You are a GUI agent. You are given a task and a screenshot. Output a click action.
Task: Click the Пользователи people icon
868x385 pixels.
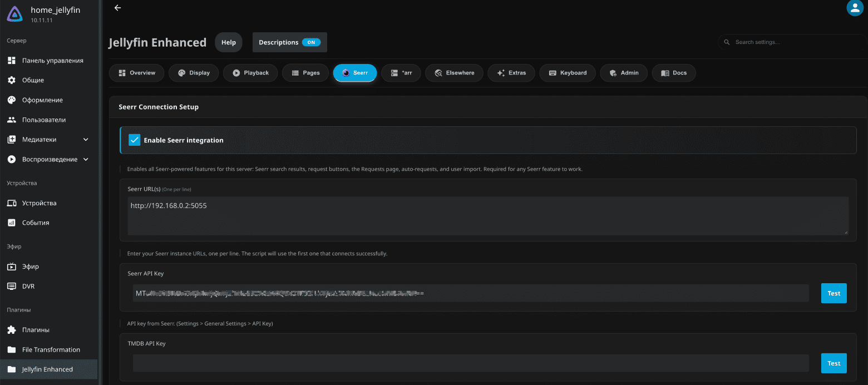(x=12, y=120)
